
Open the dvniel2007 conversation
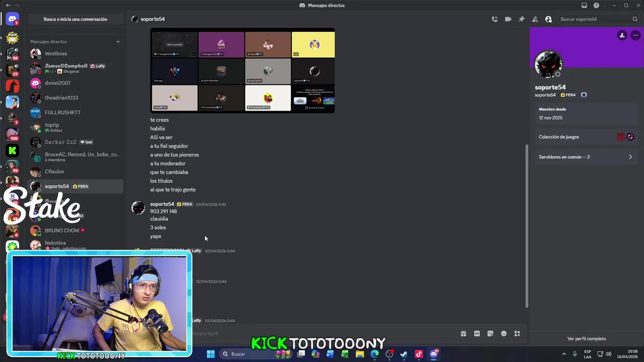point(75,83)
